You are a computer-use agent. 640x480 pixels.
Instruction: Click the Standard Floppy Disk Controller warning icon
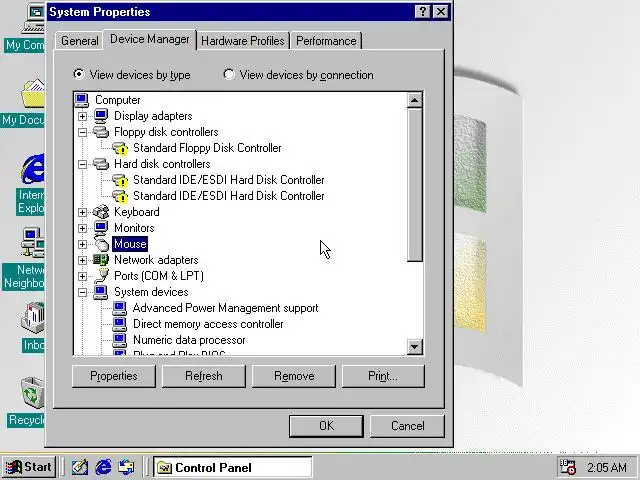point(120,148)
